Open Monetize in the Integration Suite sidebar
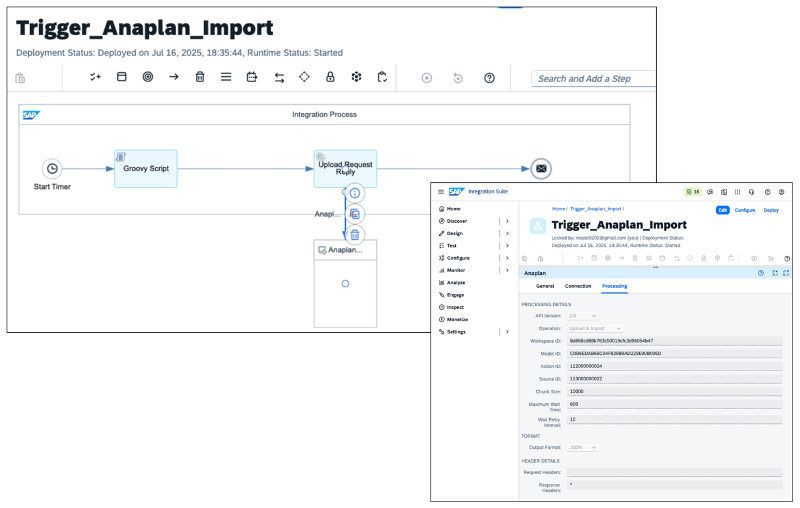This screenshot has height=508, width=800. click(457, 319)
